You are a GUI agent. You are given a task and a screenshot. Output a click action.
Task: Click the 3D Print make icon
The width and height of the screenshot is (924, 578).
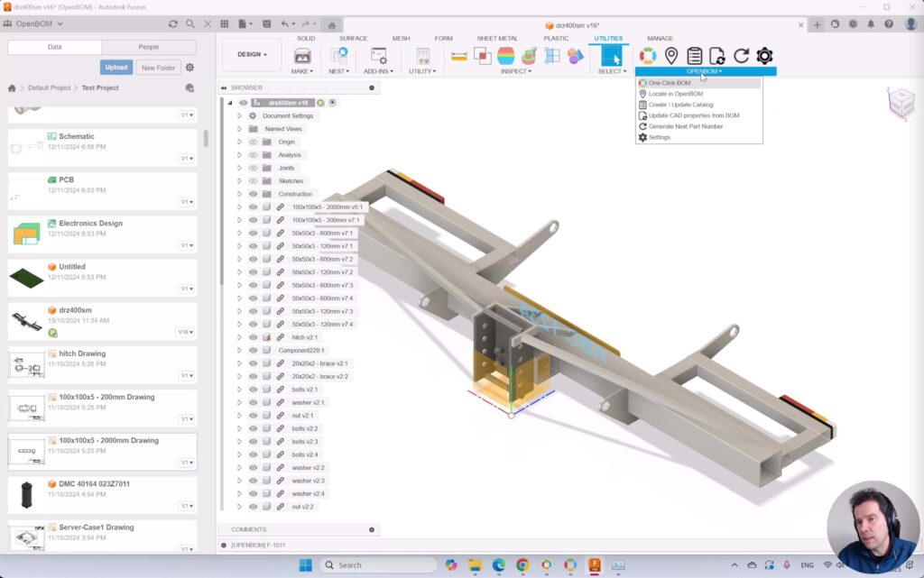302,56
